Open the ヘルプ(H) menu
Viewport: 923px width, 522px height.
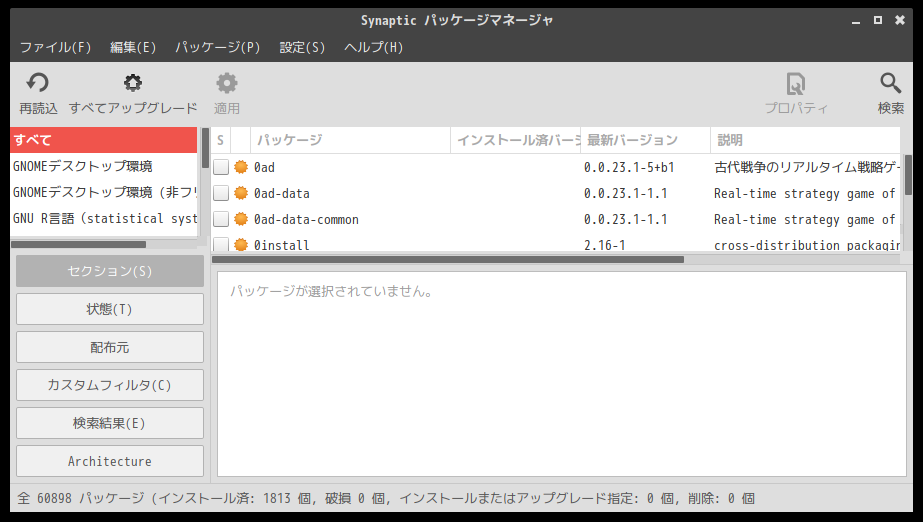click(x=374, y=47)
